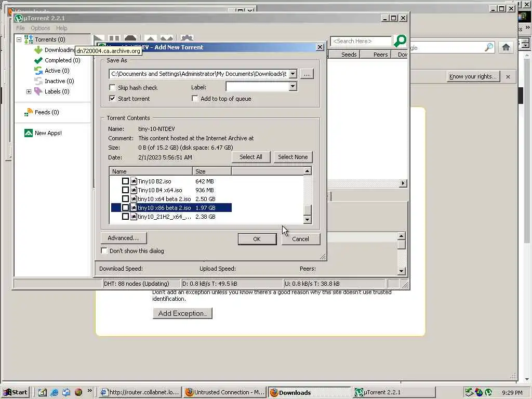Click the Inactive torrents icon
Screen dimensions: 532x399
click(x=38, y=81)
